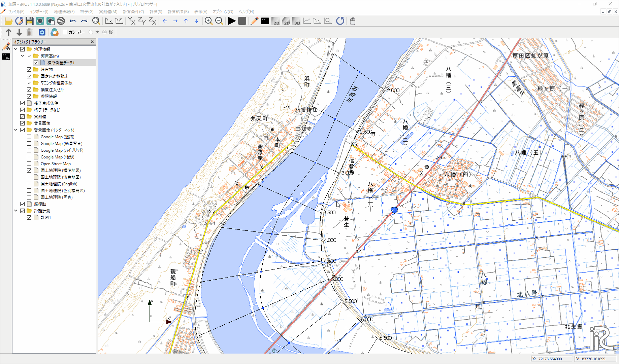Screen dimensions: 619x364
Task: Open the preprocessor pencil icon
Action: pos(254,21)
